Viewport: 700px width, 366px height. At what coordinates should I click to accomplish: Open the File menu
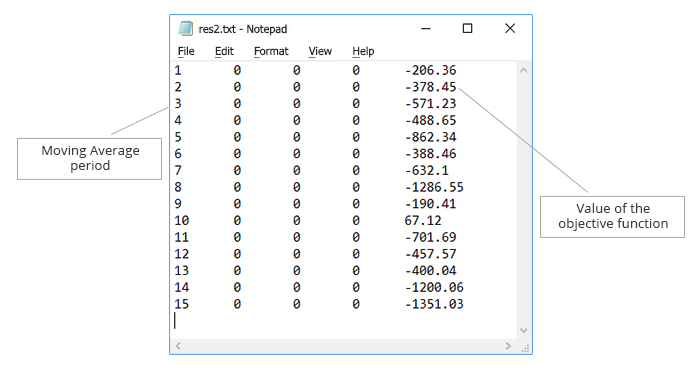186,51
